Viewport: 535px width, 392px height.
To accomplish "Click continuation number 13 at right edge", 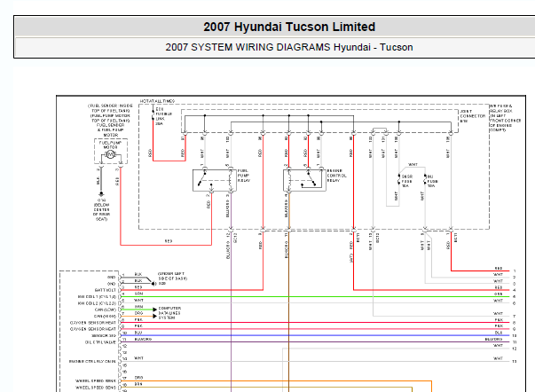I will (515, 362).
